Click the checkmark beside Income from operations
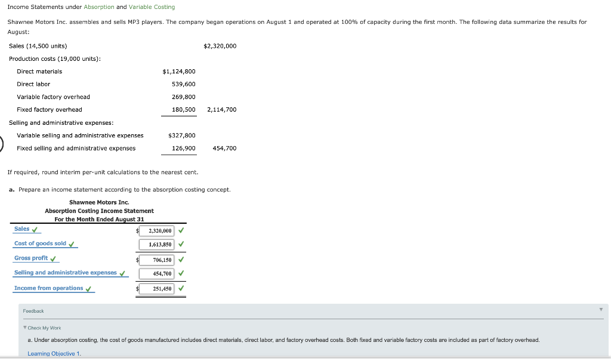611x364 pixels. 88,289
